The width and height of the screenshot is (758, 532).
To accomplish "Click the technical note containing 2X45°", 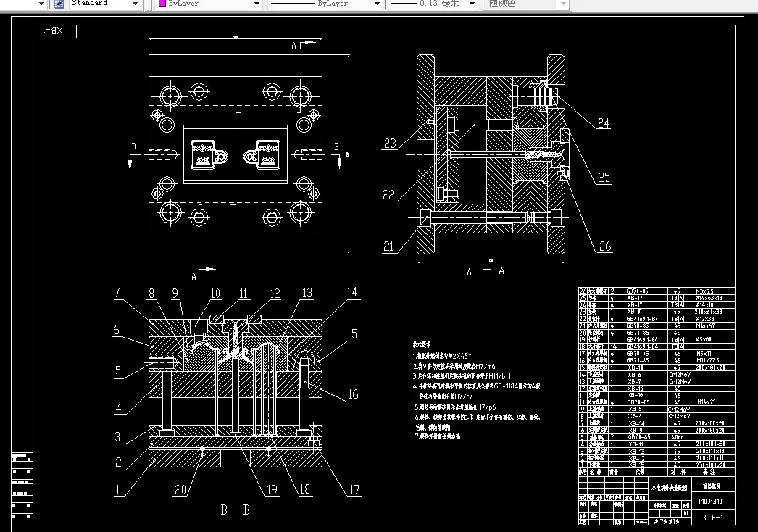I will coord(441,355).
